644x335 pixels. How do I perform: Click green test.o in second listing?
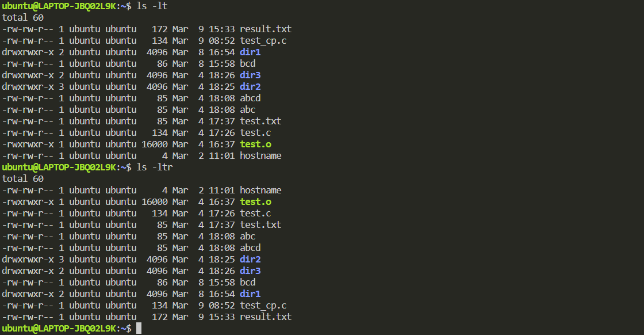pyautogui.click(x=255, y=202)
